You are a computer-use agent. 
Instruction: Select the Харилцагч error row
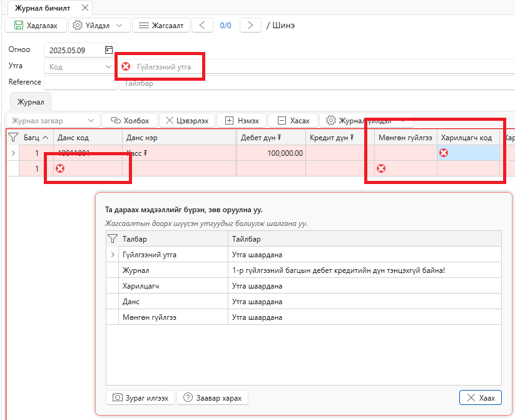(304, 286)
